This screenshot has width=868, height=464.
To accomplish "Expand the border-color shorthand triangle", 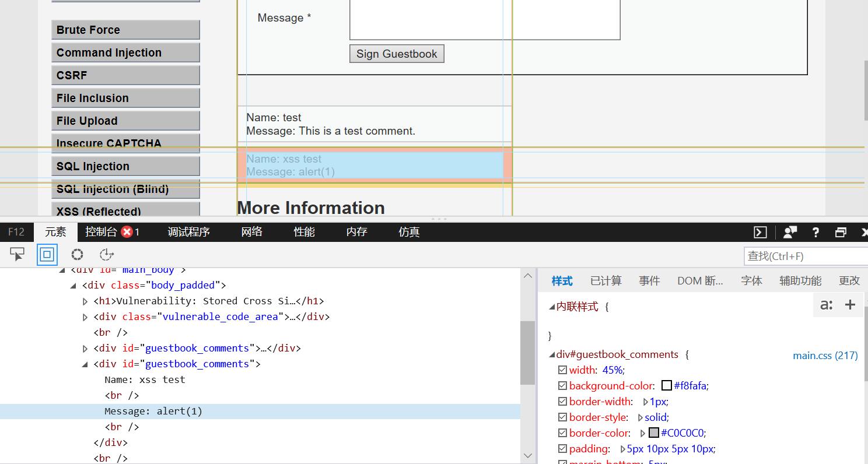I will click(x=643, y=433).
